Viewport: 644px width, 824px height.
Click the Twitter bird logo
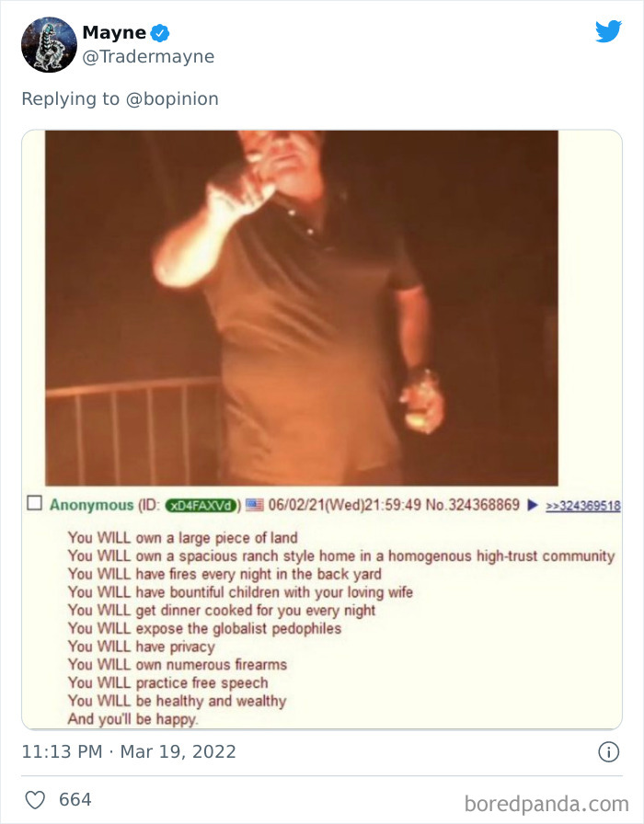click(x=608, y=31)
